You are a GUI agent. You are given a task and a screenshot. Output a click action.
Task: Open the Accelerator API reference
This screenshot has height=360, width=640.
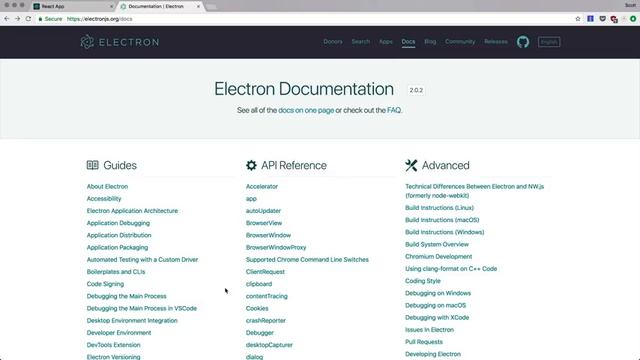click(x=262, y=187)
